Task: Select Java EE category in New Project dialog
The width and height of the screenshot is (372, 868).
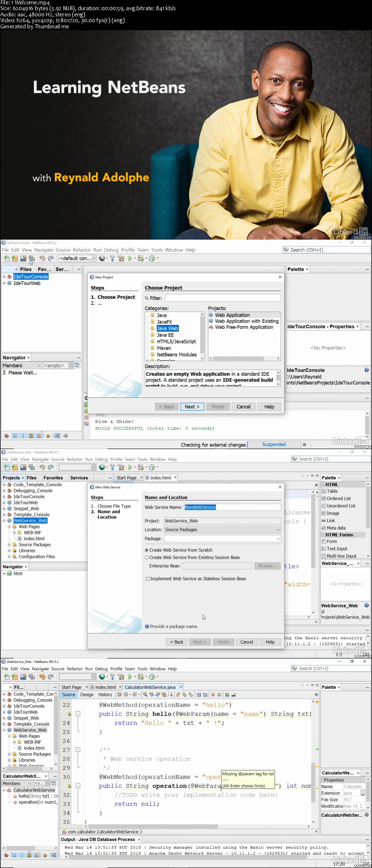Action: pos(165,335)
